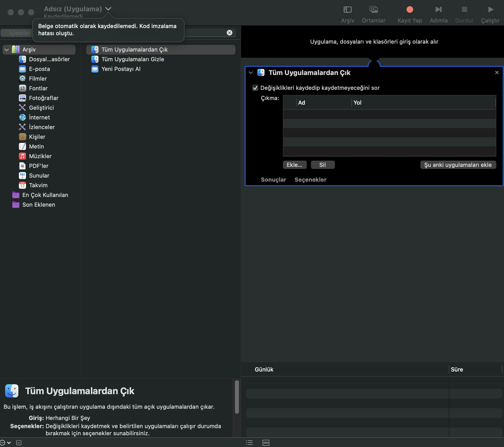
Task: Switch to split variables view icon
Action: coord(266,443)
